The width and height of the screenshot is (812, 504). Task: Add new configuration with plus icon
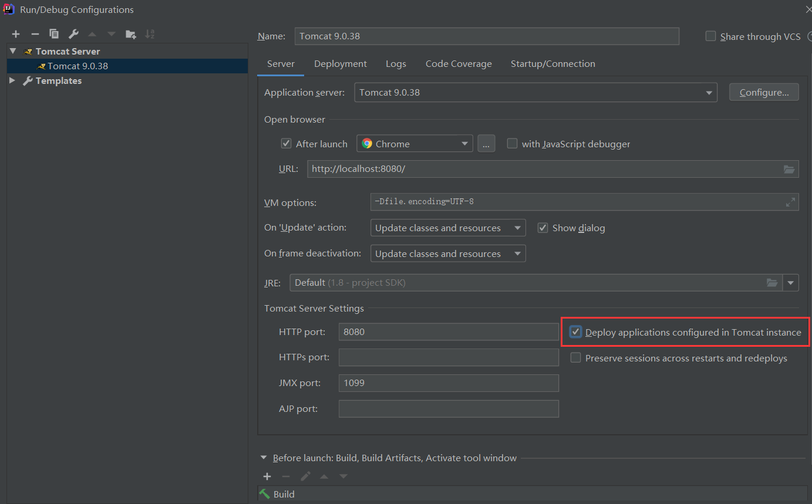coord(16,34)
